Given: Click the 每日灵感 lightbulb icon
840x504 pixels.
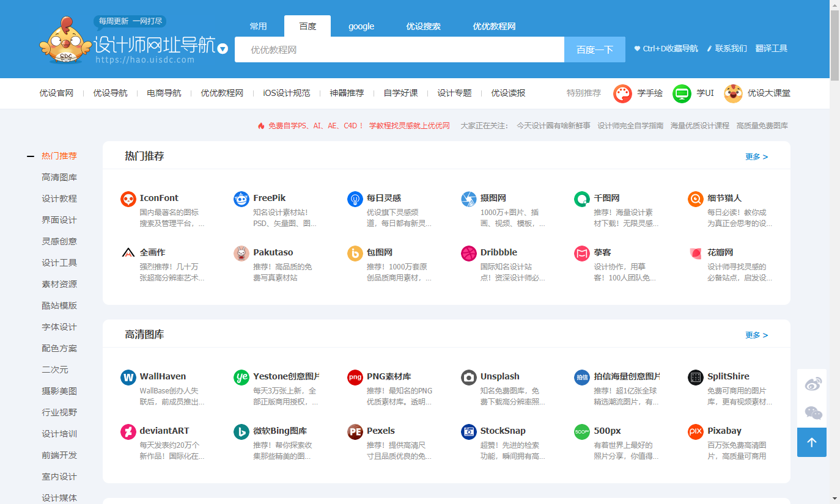Looking at the screenshot, I should 355,199.
